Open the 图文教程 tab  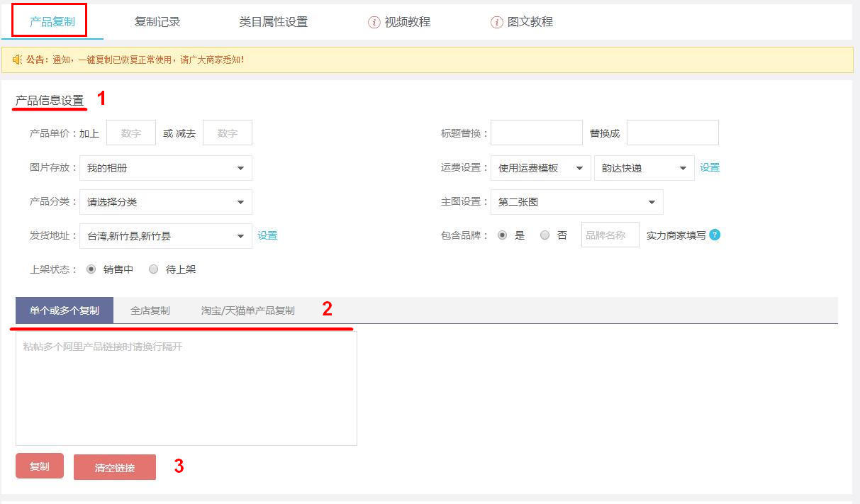(530, 22)
